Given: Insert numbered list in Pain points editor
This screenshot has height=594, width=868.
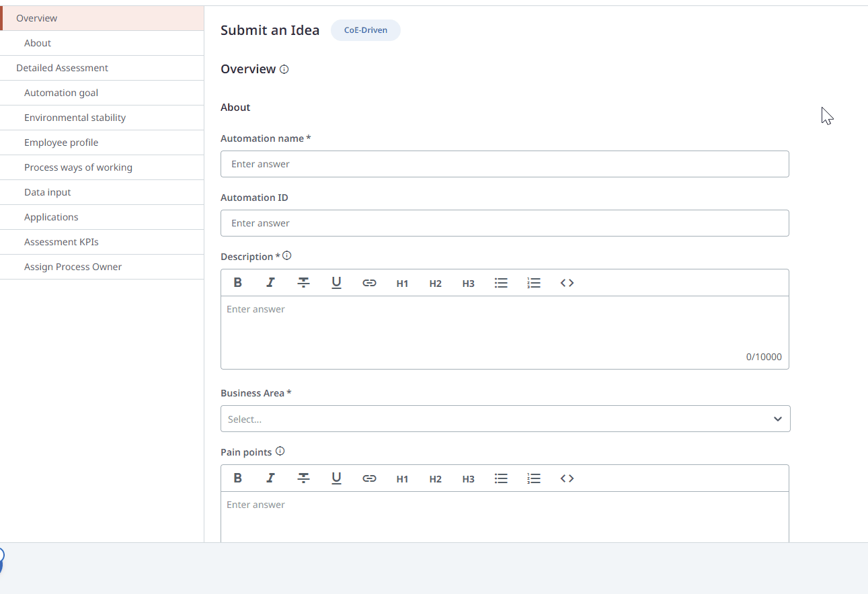Looking at the screenshot, I should pyautogui.click(x=534, y=478).
